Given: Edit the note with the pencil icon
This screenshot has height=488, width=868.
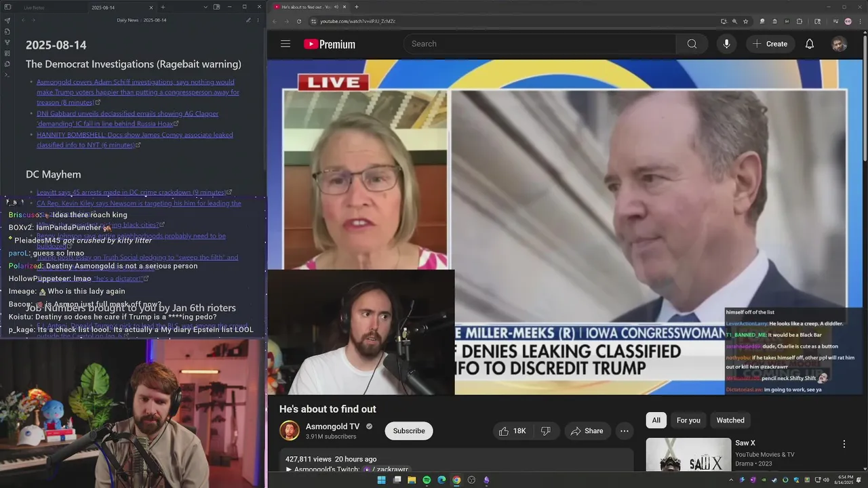Looking at the screenshot, I should pyautogui.click(x=248, y=20).
